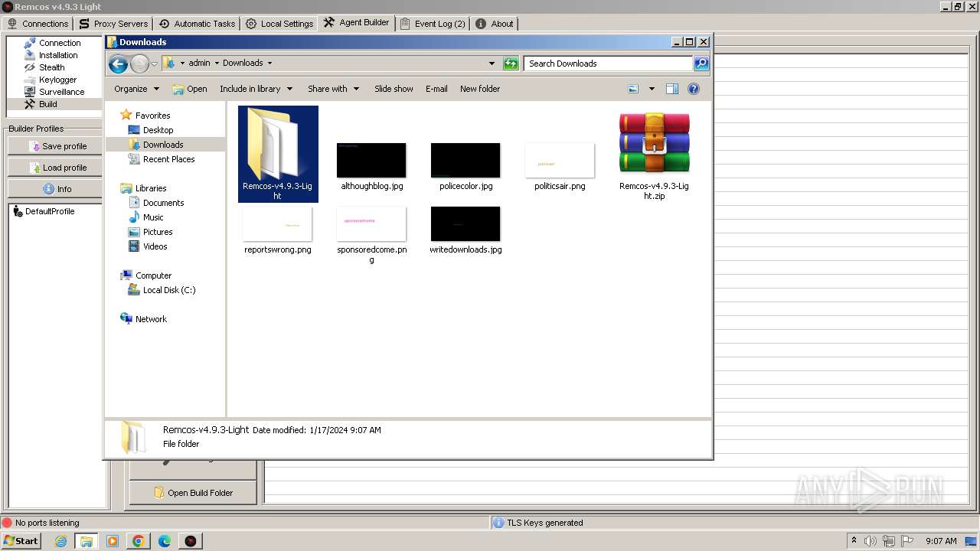Refresh the Downloads folder view

click(x=511, y=64)
